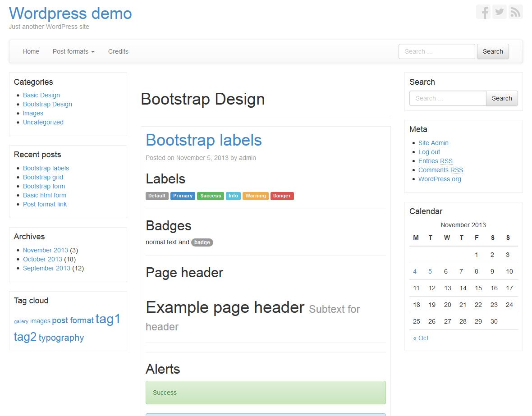
Task: Click calendar date 30
Action: pyautogui.click(x=494, y=321)
